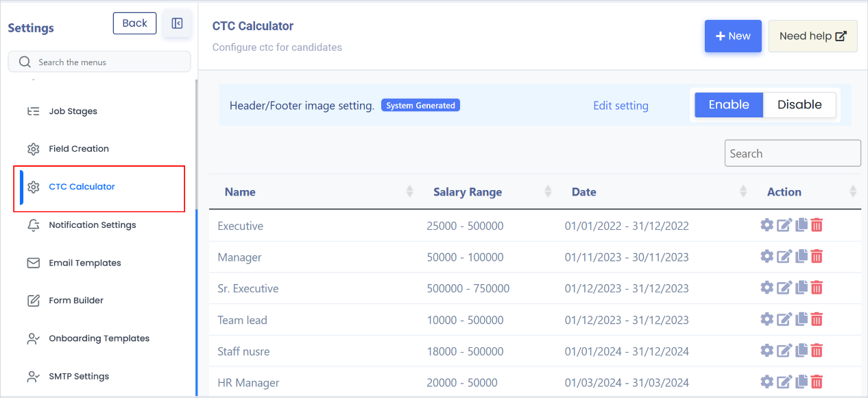868x398 pixels.
Task: Open gear settings for Staff nusre row
Action: coord(767,351)
